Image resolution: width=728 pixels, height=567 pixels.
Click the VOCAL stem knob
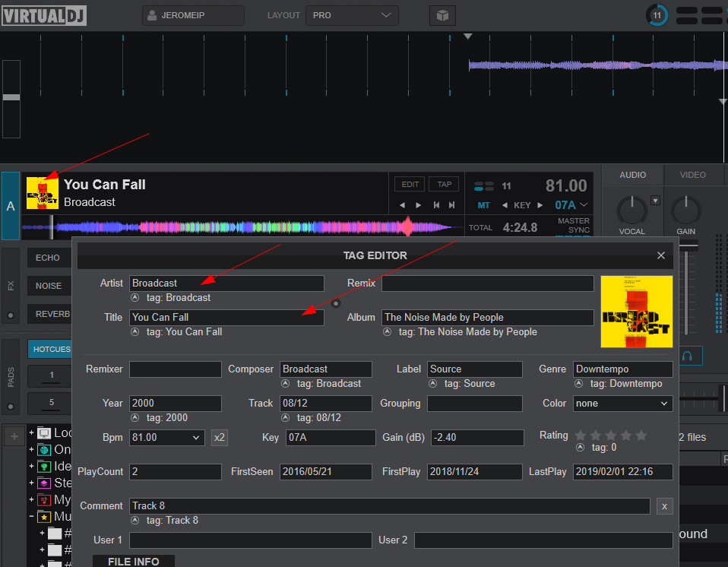tap(631, 211)
